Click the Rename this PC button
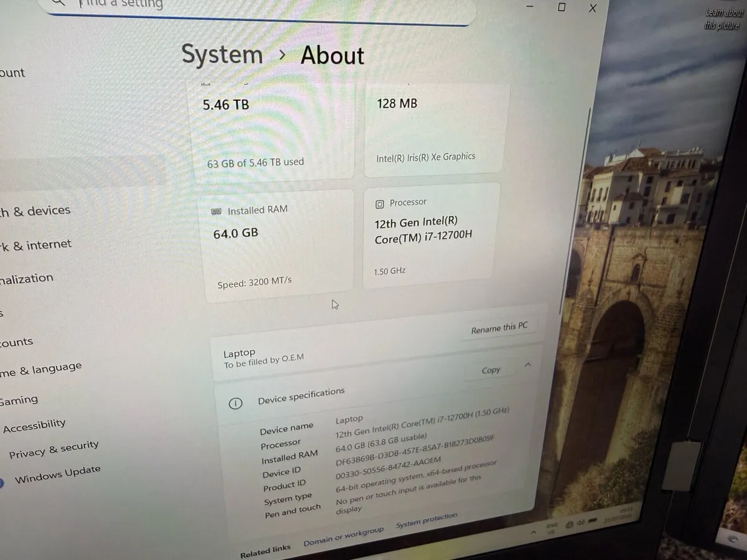 [x=499, y=328]
